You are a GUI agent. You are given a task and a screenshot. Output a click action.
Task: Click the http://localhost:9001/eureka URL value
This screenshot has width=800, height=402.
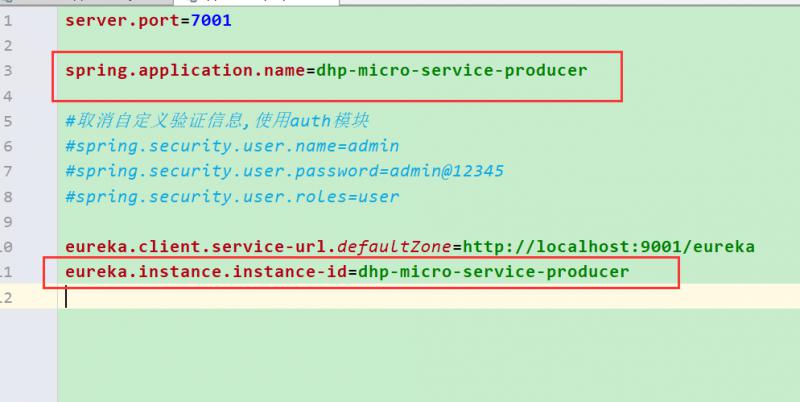[x=609, y=247]
